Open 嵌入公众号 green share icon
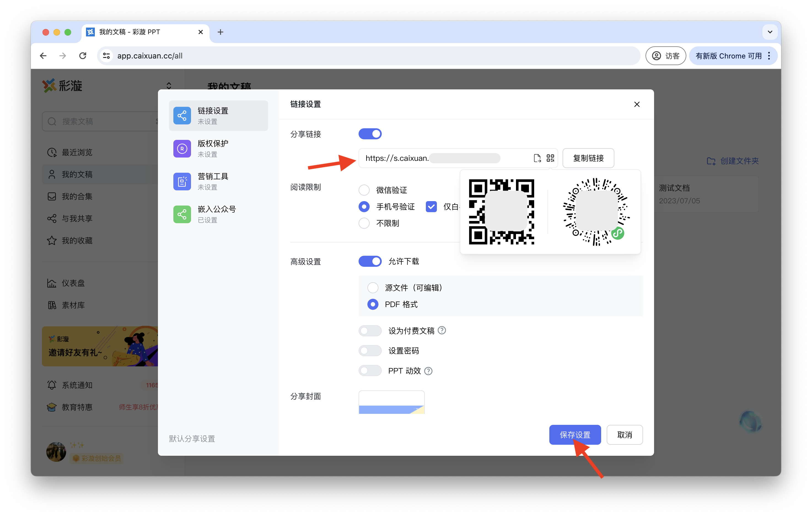The width and height of the screenshot is (812, 517). pyautogui.click(x=182, y=214)
